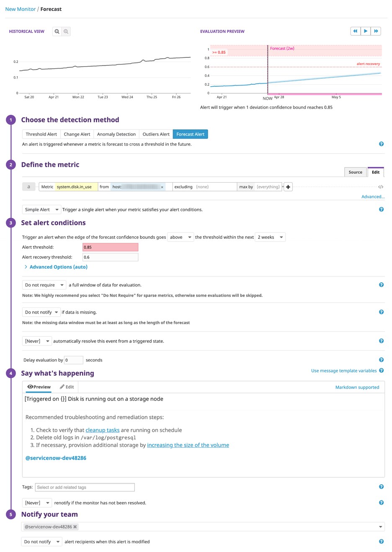The height and width of the screenshot is (552, 392).
Task: Remove the host filter with its x icon
Action: (162, 186)
